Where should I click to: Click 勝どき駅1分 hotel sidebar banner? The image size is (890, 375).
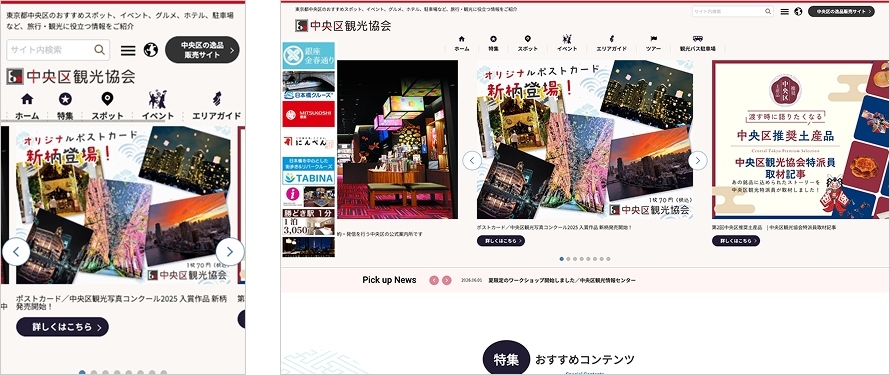[x=308, y=222]
